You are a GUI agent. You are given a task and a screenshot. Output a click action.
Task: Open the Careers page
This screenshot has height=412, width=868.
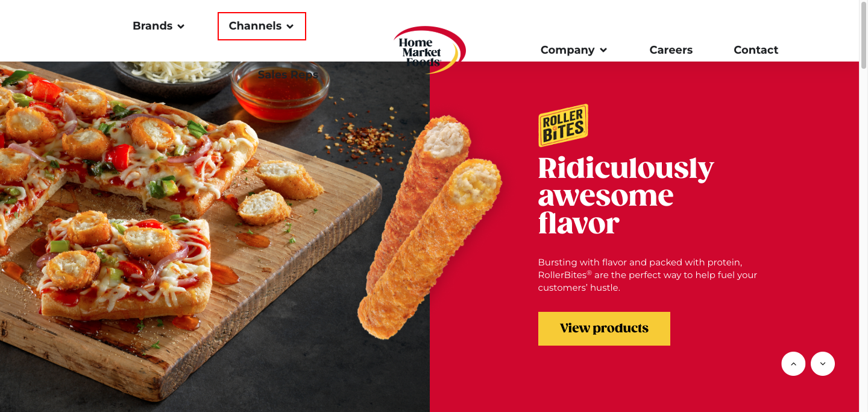click(671, 50)
